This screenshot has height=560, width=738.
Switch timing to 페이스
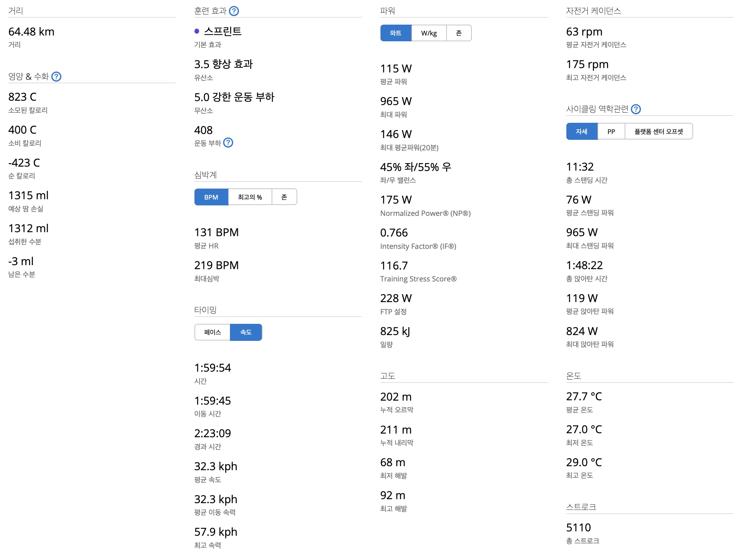click(212, 332)
